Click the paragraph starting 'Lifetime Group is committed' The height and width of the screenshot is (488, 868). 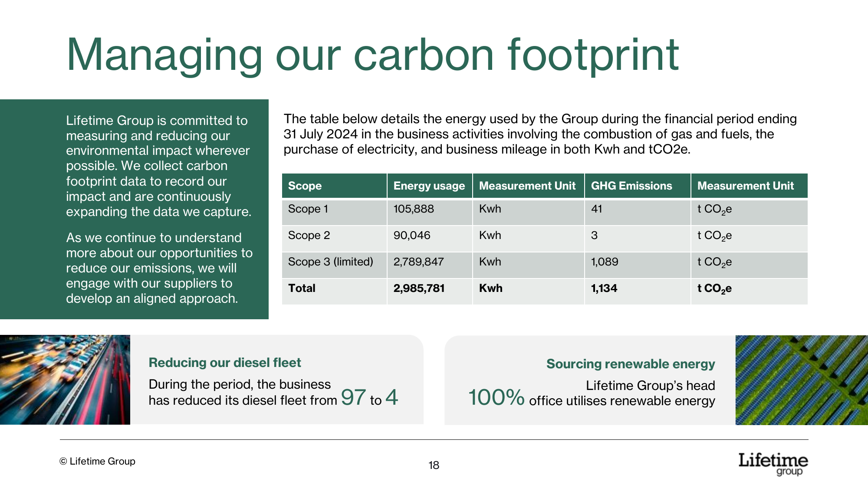click(x=159, y=166)
